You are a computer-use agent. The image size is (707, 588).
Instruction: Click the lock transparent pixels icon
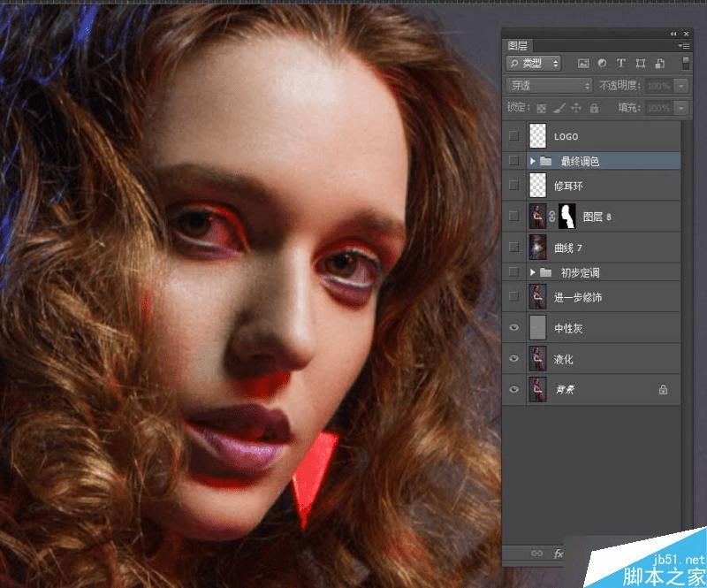[x=542, y=108]
